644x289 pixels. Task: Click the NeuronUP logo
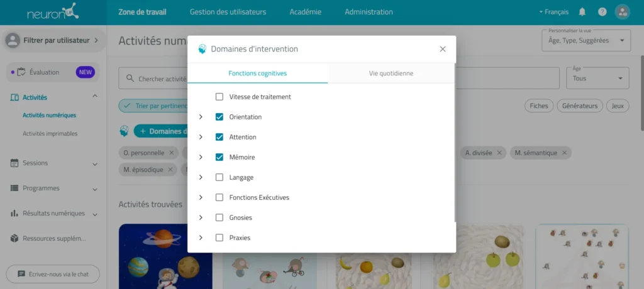[x=53, y=11]
